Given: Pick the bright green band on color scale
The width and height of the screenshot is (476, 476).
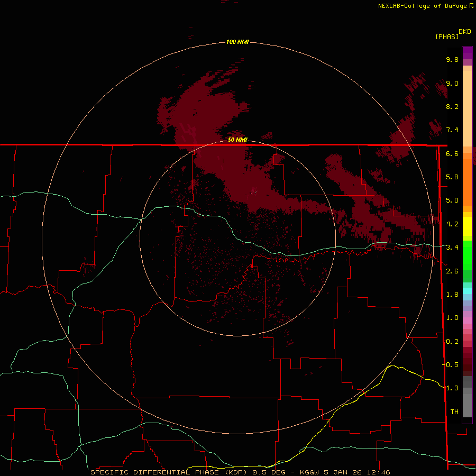Looking at the screenshot, I should pyautogui.click(x=467, y=255).
